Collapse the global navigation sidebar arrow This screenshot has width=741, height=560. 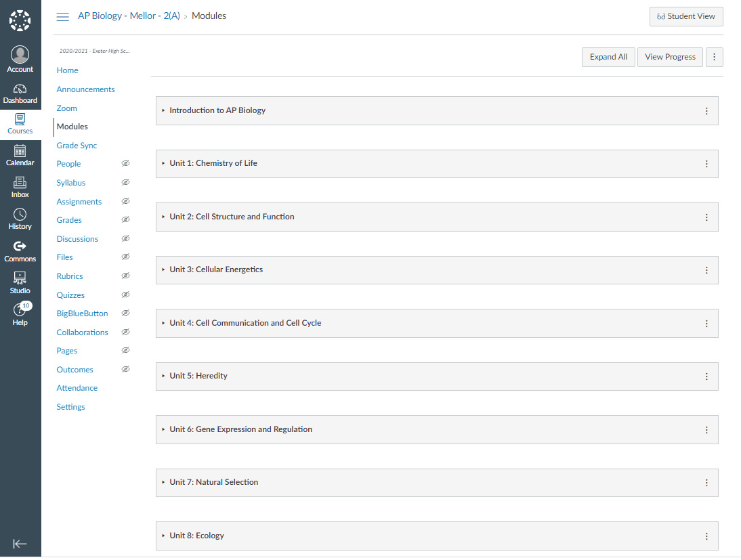20,543
